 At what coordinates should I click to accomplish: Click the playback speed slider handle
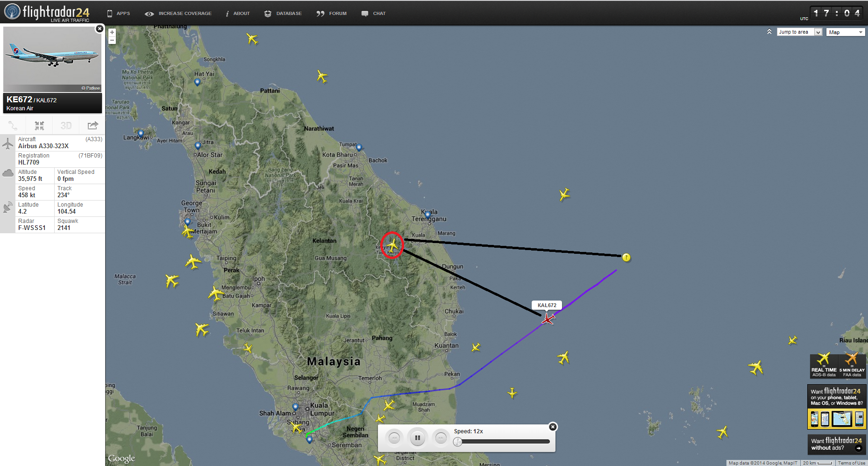click(458, 442)
